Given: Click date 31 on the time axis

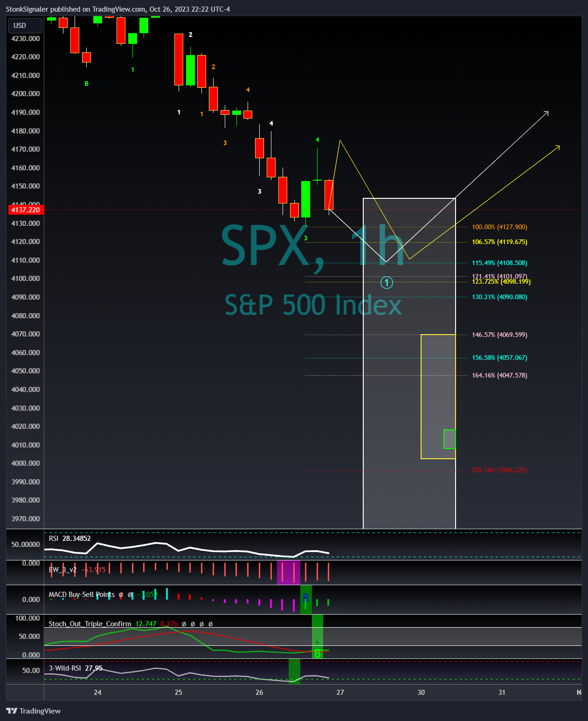Looking at the screenshot, I should [x=502, y=693].
